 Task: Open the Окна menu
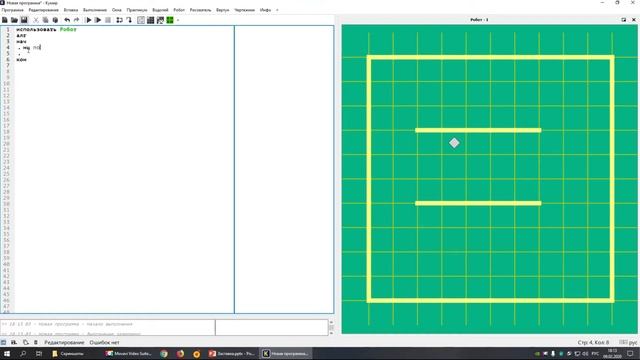(x=117, y=10)
